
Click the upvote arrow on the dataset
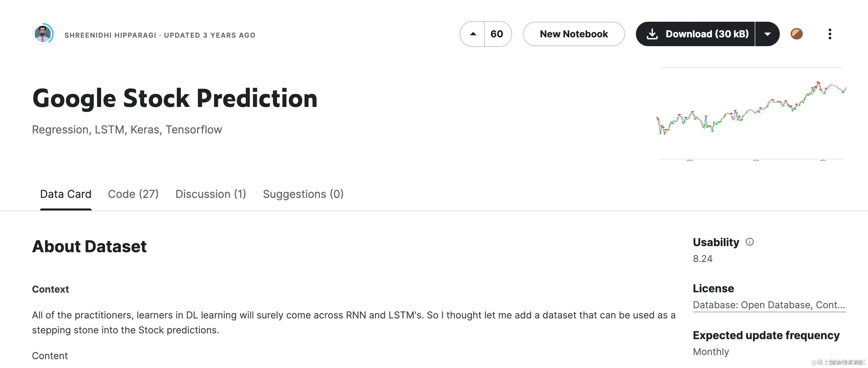pyautogui.click(x=472, y=34)
